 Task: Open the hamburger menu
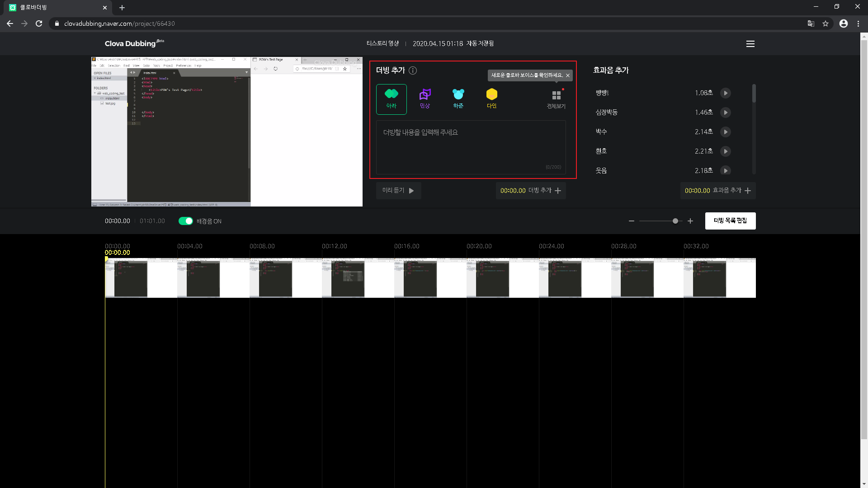tap(750, 44)
